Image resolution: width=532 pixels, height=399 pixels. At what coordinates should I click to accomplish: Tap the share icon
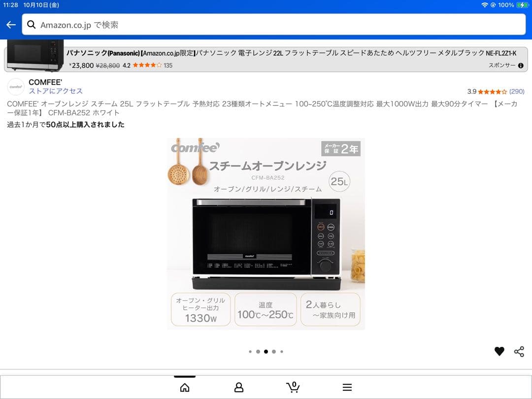(519, 352)
